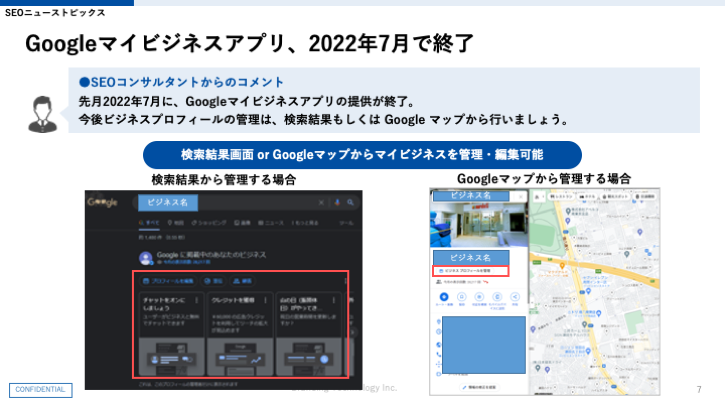
Task: Open the クレジットを獲得 card menu
Action: (265, 300)
